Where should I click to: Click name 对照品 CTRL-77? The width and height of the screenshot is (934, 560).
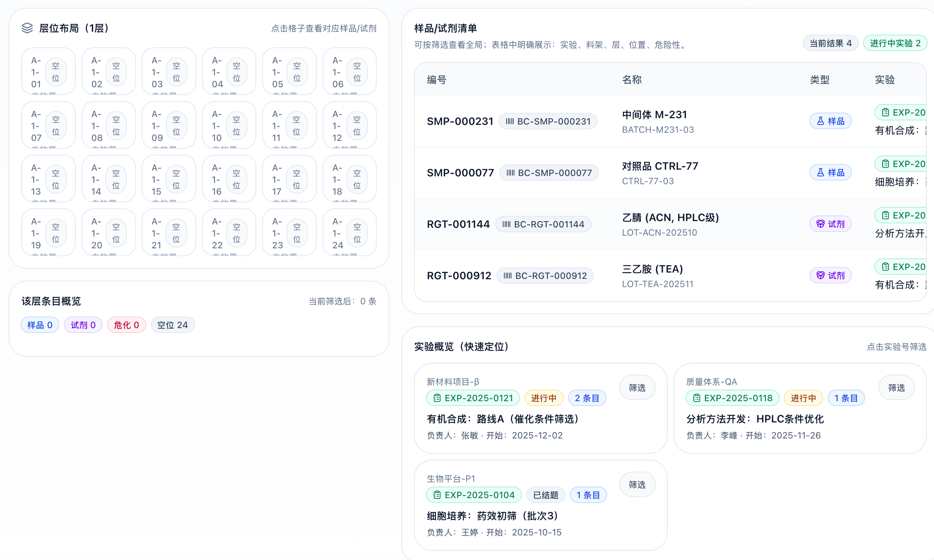click(x=660, y=166)
